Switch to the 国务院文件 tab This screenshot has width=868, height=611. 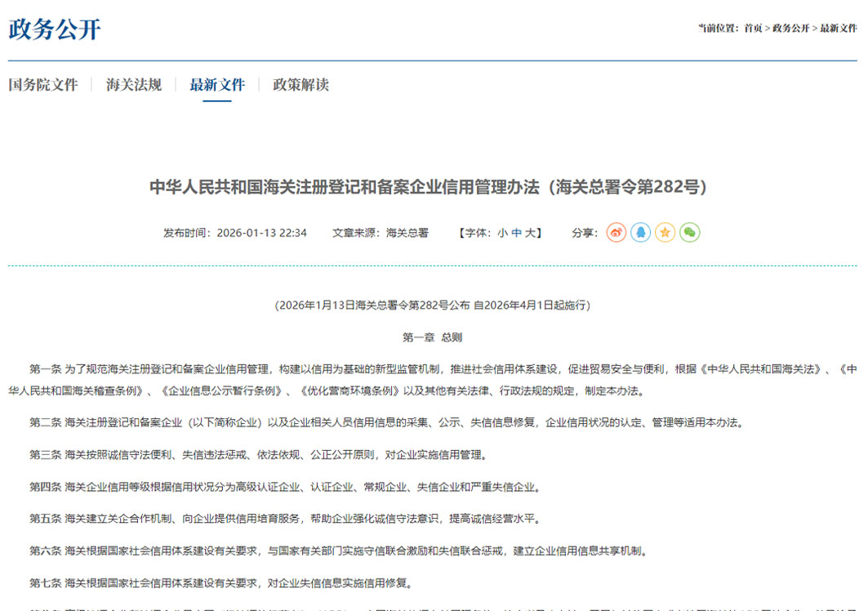click(x=42, y=84)
